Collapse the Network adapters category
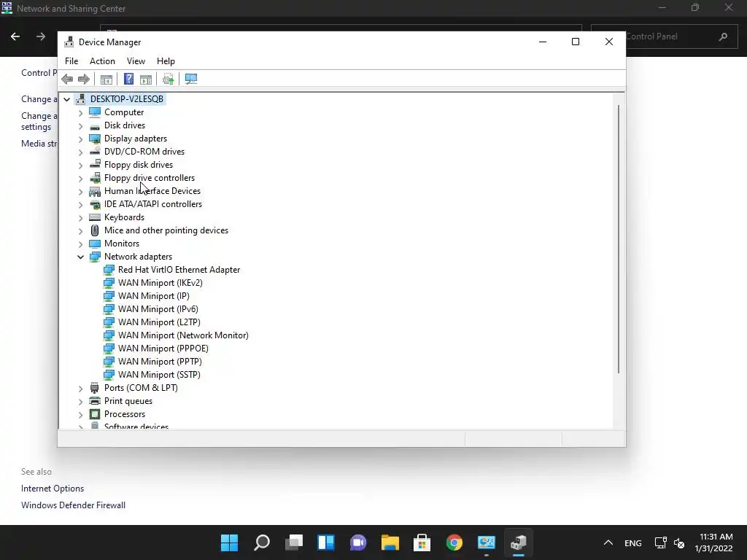Viewport: 747px width, 560px height. click(x=80, y=257)
